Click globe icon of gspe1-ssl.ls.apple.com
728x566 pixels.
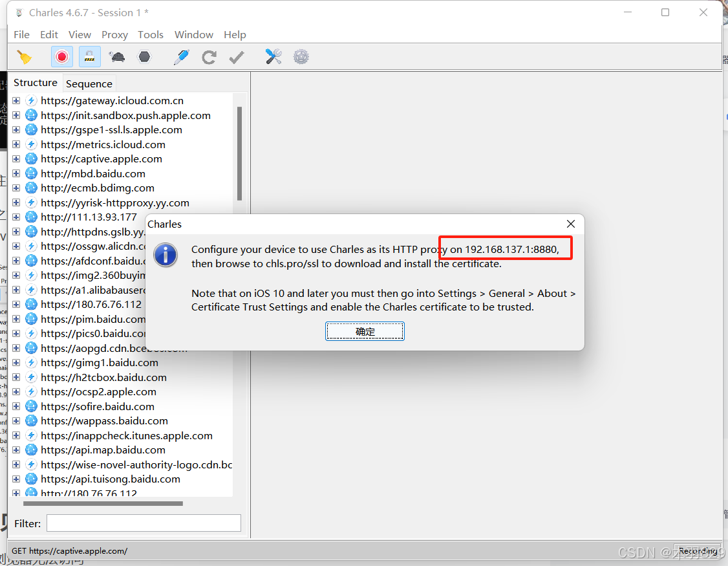pos(31,129)
